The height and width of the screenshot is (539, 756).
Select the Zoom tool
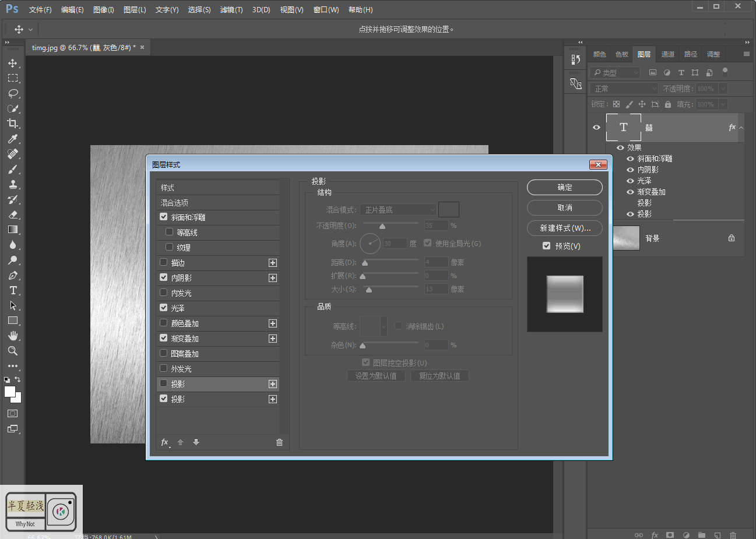tap(13, 351)
